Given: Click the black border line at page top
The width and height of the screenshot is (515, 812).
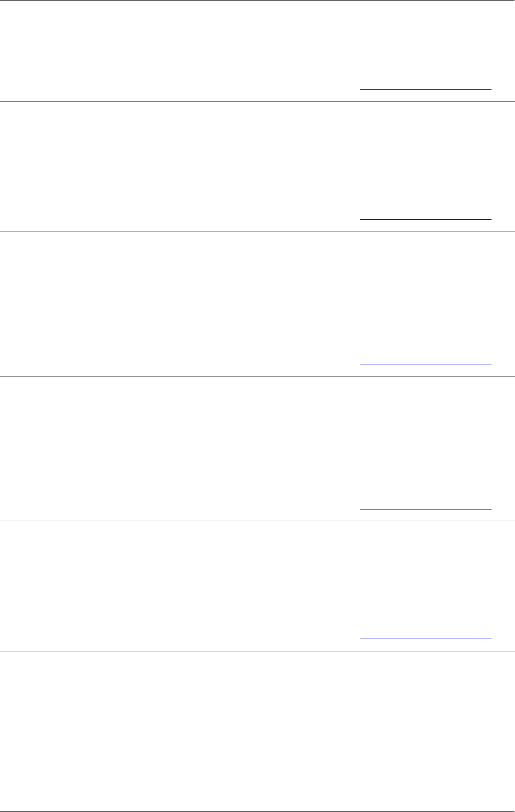Looking at the screenshot, I should pos(257,1).
